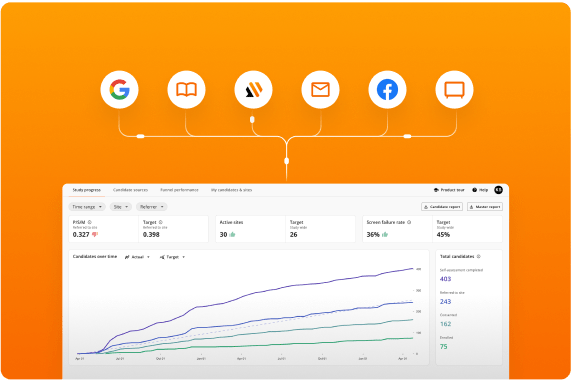This screenshot has width=571, height=380.
Task: Select the open book icon
Action: pyautogui.click(x=186, y=90)
